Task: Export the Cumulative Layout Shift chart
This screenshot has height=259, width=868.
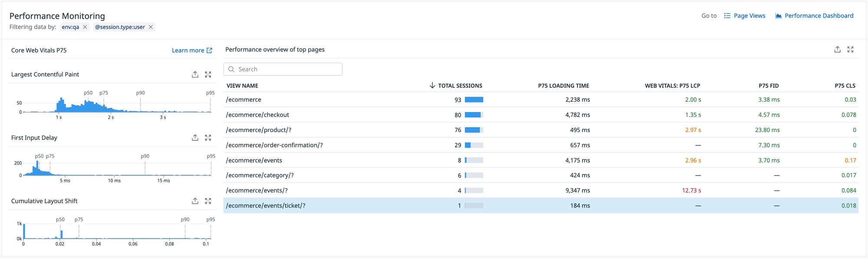Action: 195,201
